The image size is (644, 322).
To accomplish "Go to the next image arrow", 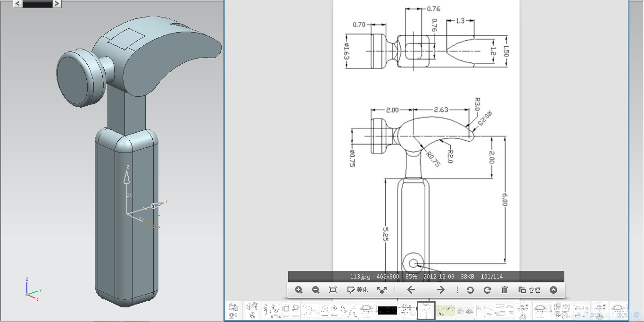I will [440, 290].
